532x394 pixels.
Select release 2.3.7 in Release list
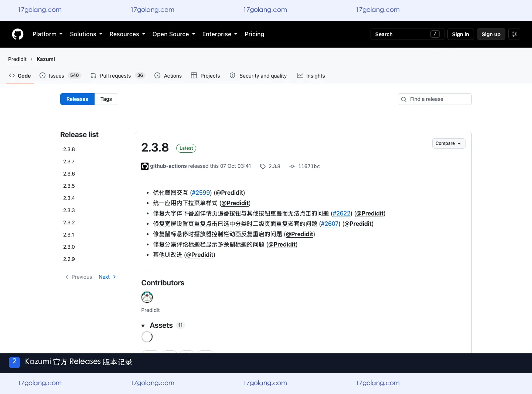pyautogui.click(x=69, y=162)
